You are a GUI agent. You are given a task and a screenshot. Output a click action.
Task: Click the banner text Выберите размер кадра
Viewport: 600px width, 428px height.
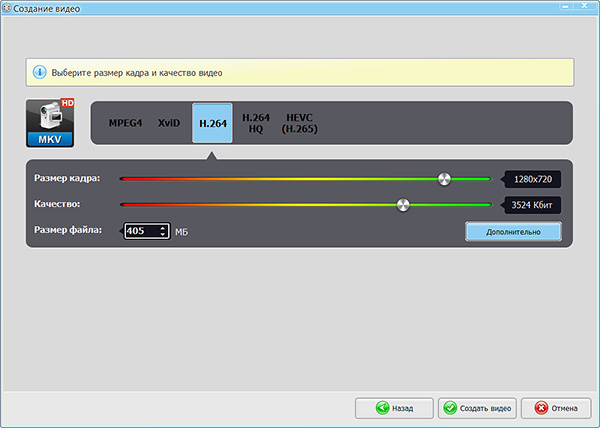(137, 73)
